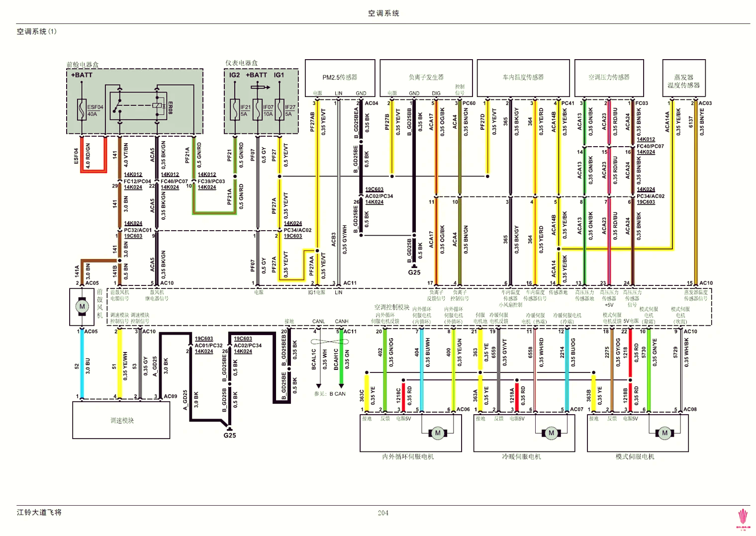Viewport: 756px width, 536px height.
Task: Click page number 204
Action: tap(383, 513)
